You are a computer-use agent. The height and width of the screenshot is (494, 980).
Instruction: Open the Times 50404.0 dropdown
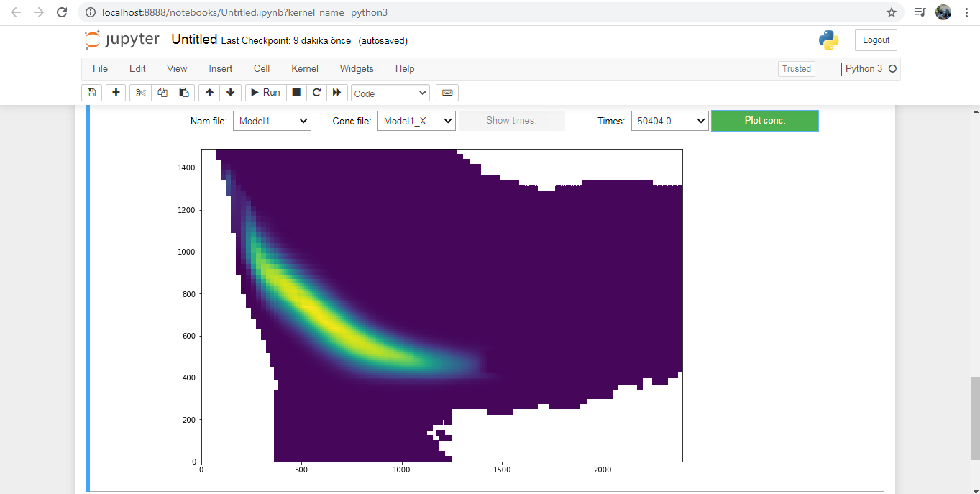670,121
